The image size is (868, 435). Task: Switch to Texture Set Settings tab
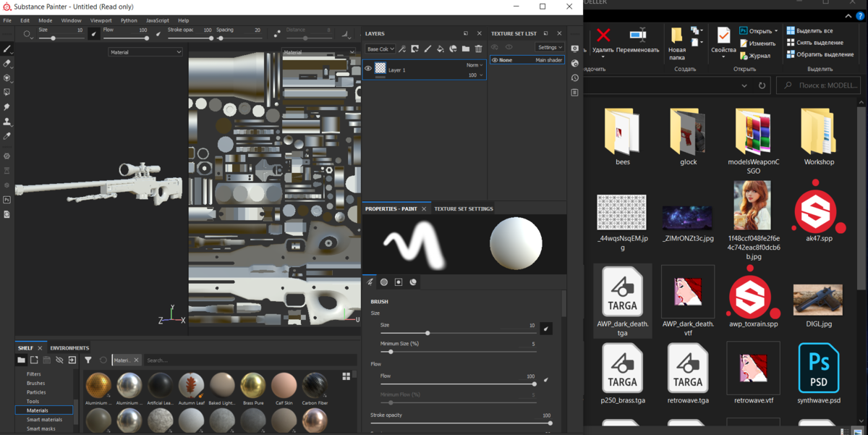click(463, 208)
